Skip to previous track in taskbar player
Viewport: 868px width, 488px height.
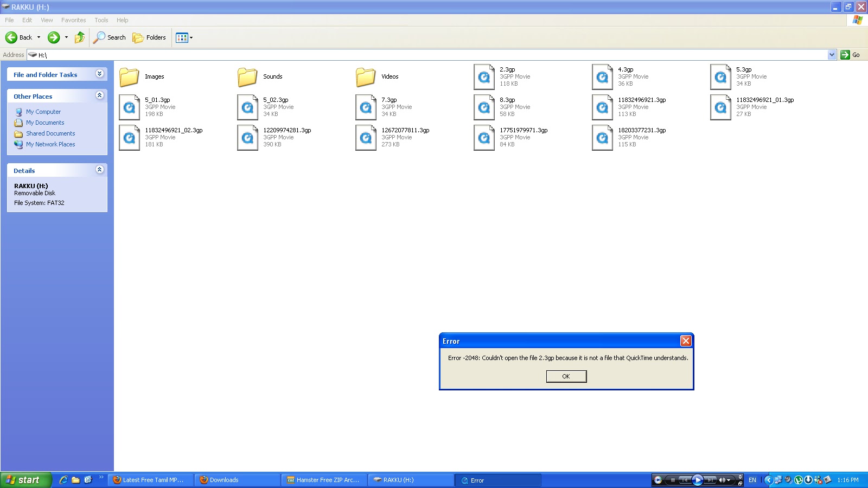pyautogui.click(x=685, y=480)
